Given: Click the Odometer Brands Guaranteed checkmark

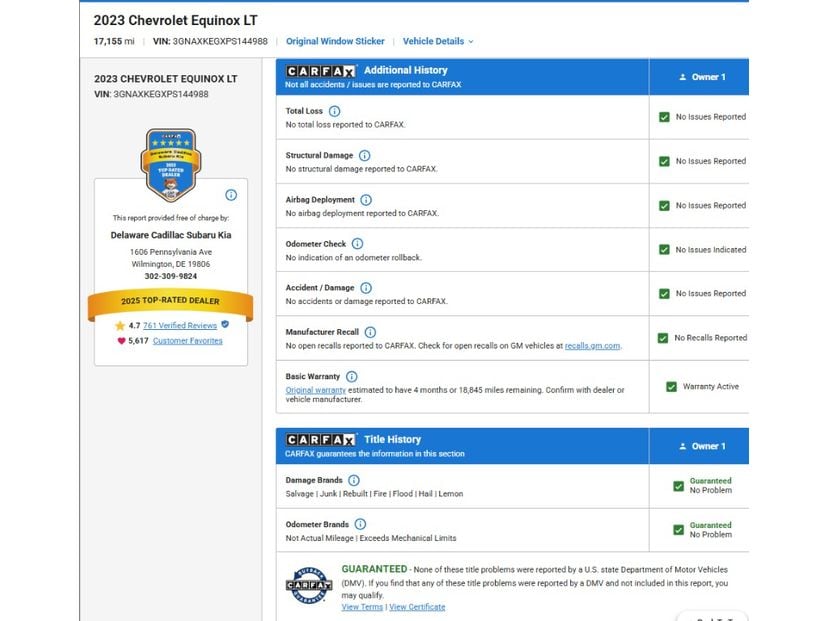Looking at the screenshot, I should coord(679,530).
